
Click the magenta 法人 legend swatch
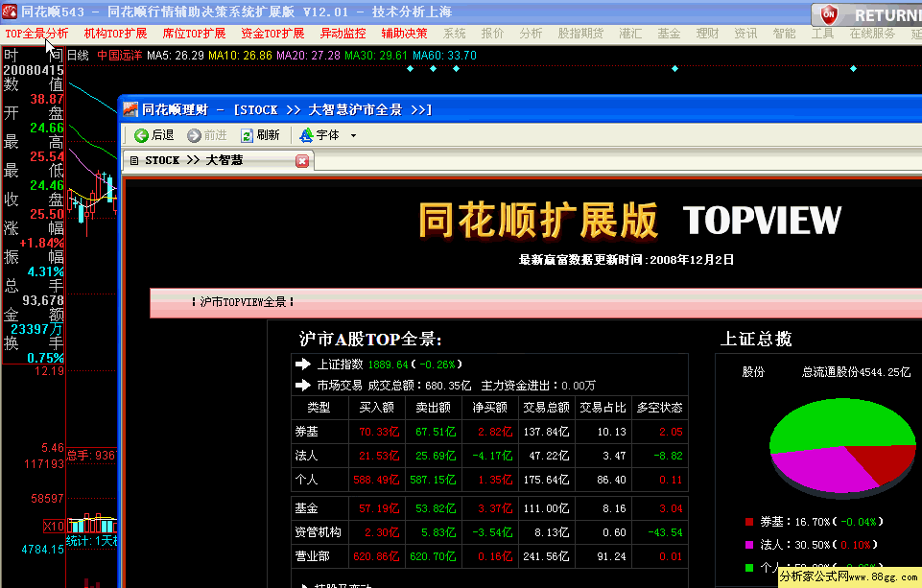pos(749,545)
